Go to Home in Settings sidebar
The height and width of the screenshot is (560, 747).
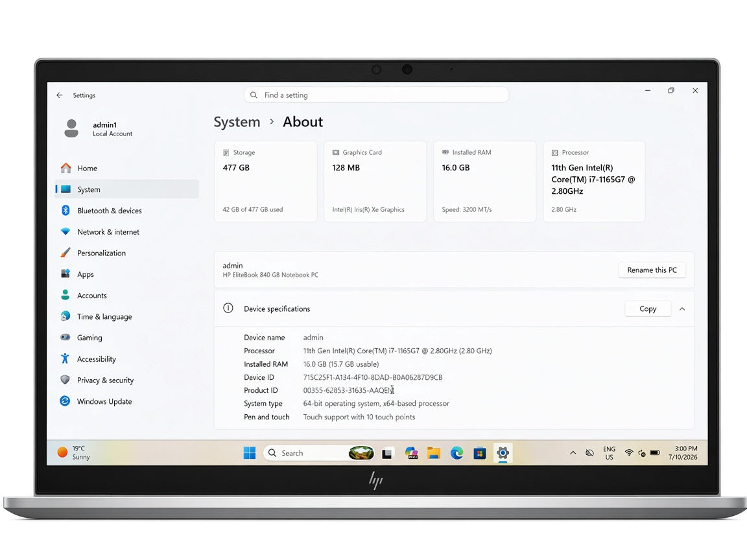coord(126,168)
